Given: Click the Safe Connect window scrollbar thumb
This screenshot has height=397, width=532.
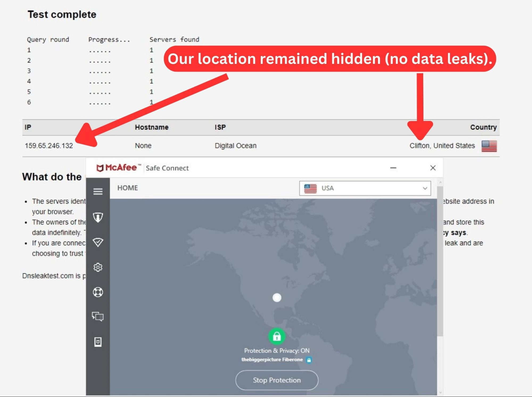Looking at the screenshot, I should [x=440, y=261].
